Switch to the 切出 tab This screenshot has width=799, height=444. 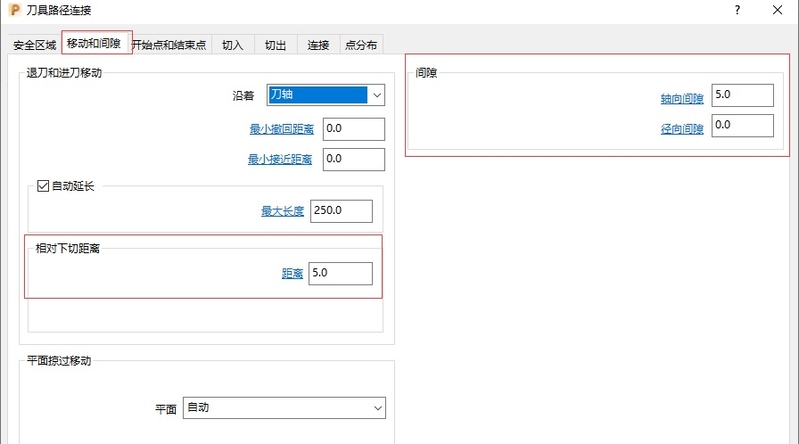pyautogui.click(x=275, y=45)
